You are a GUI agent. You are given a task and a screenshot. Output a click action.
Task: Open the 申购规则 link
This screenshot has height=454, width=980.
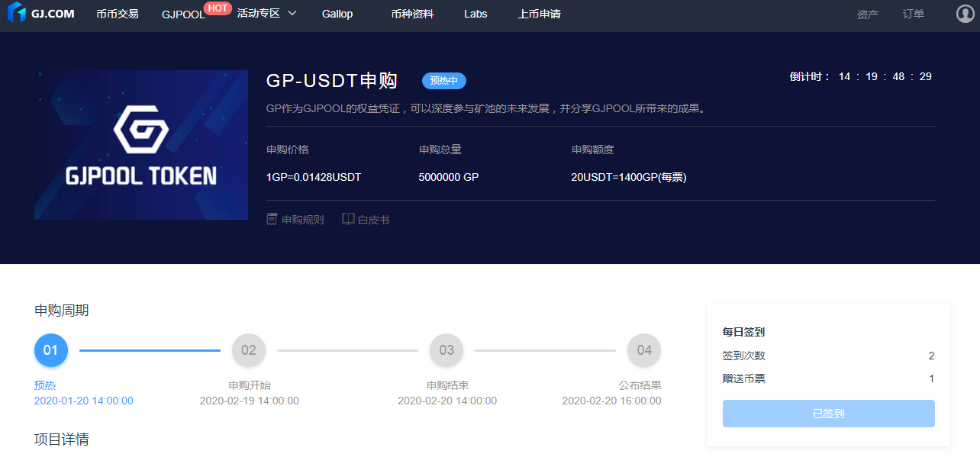click(x=303, y=220)
